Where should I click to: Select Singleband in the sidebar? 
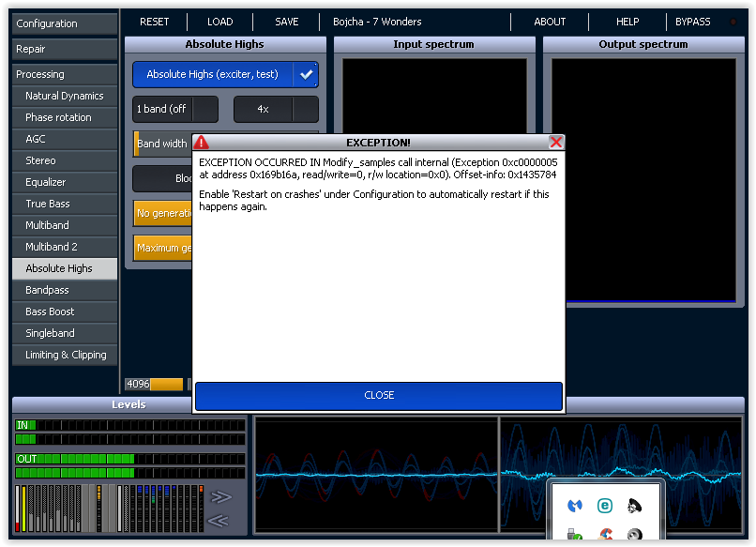(x=65, y=333)
